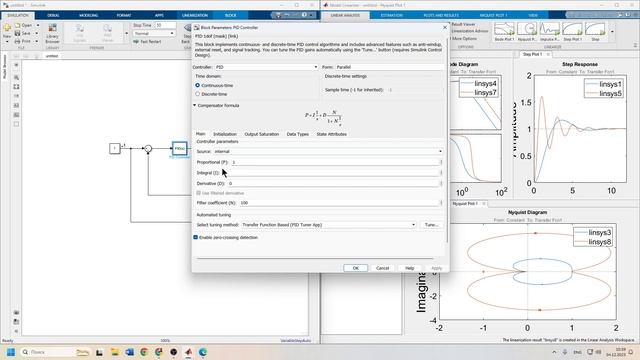Expand the Linearize plot gallery arrow

[612, 32]
